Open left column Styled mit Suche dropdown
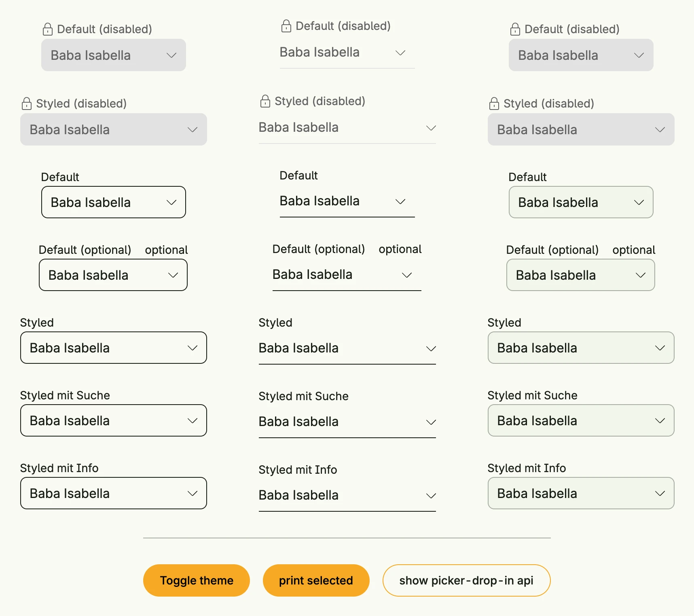Image resolution: width=694 pixels, height=616 pixels. [x=114, y=420]
